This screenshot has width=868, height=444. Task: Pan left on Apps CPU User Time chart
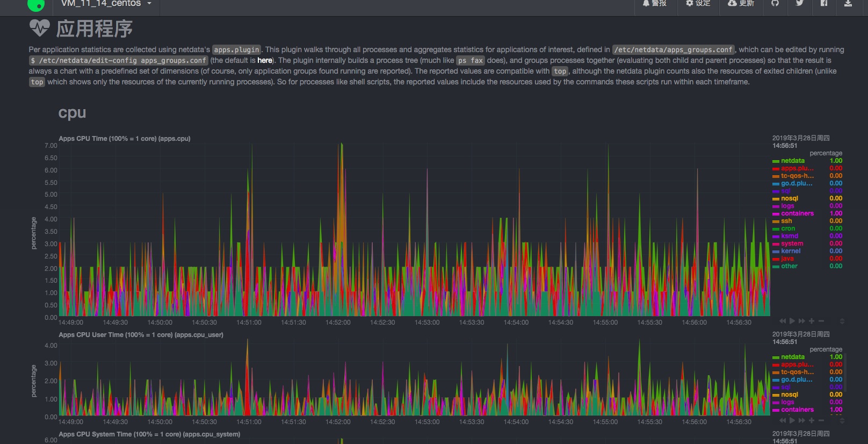coord(783,420)
